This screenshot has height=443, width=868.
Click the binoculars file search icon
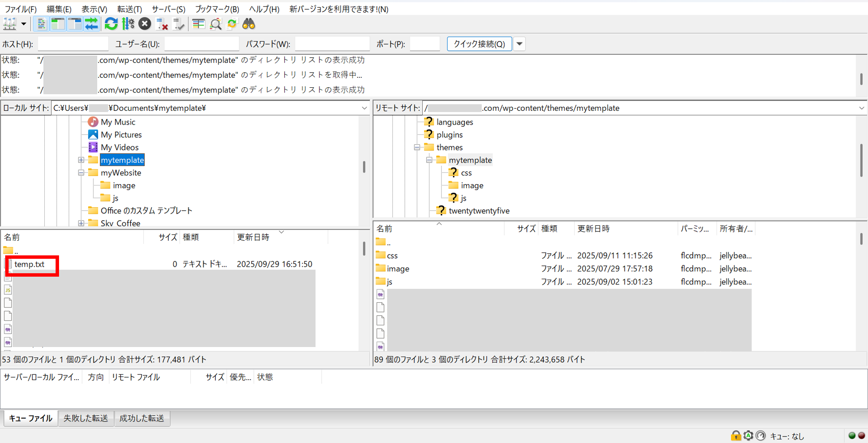click(249, 24)
